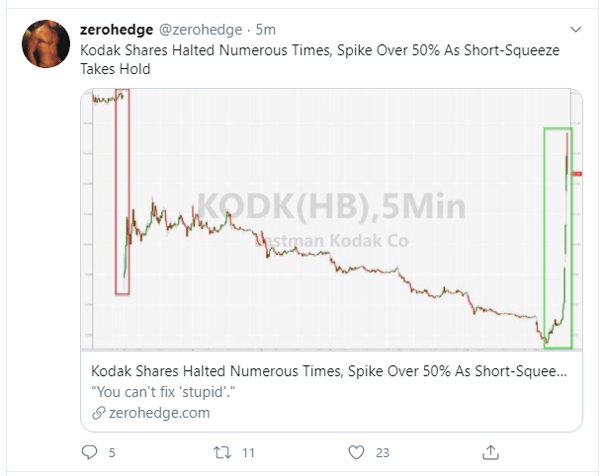Retweet the Kodak shares tweet

[223, 452]
